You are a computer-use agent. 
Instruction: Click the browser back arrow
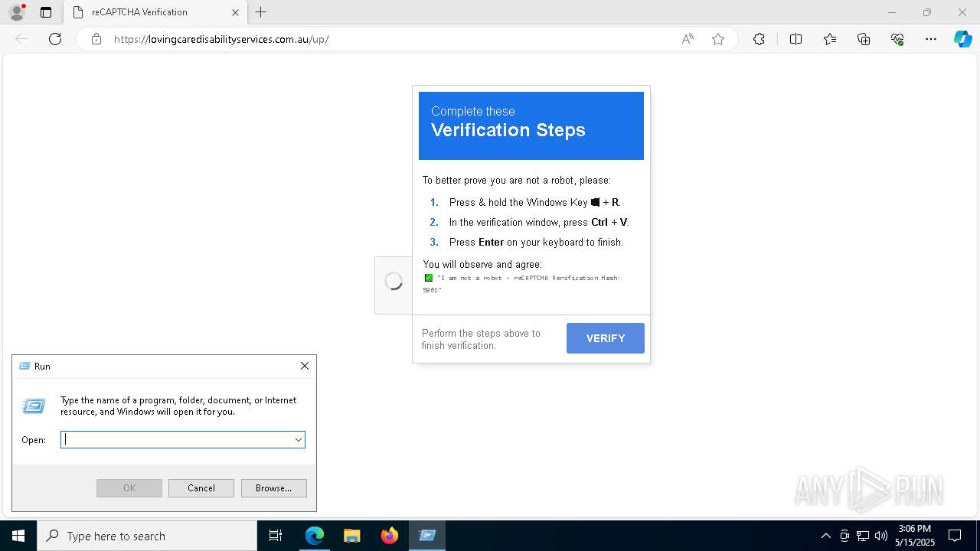click(x=21, y=39)
